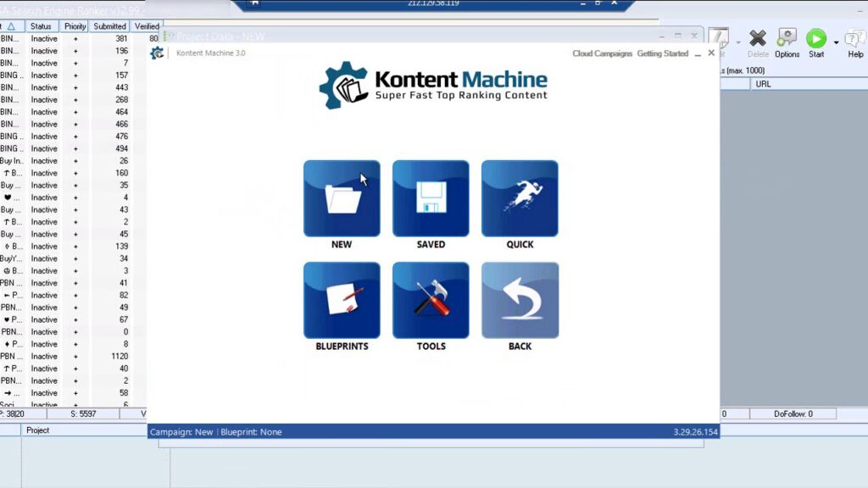Select the BuyY... project row
This screenshot has height=488, width=868.
[73, 258]
